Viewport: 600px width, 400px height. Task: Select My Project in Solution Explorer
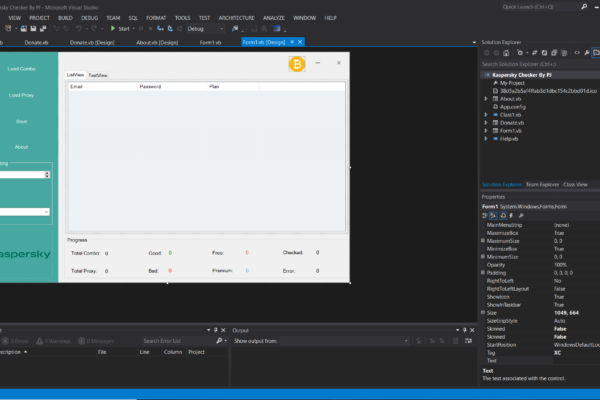pyautogui.click(x=512, y=83)
